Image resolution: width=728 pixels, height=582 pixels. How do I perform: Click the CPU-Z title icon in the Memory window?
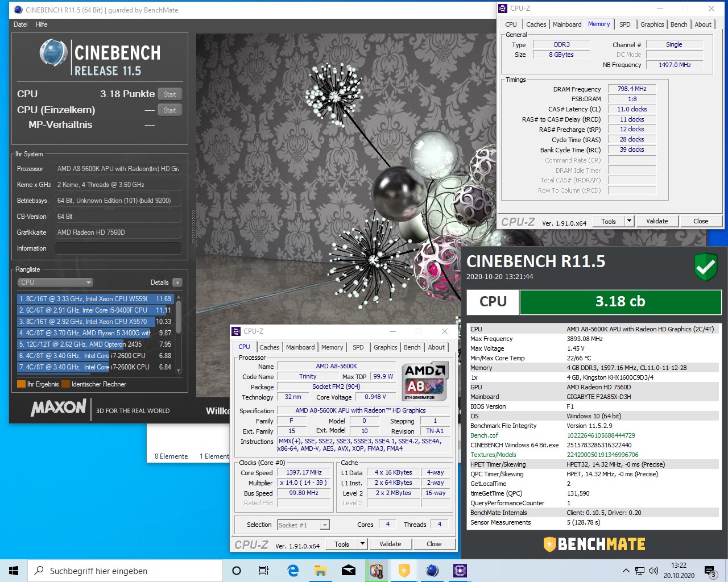click(x=503, y=9)
